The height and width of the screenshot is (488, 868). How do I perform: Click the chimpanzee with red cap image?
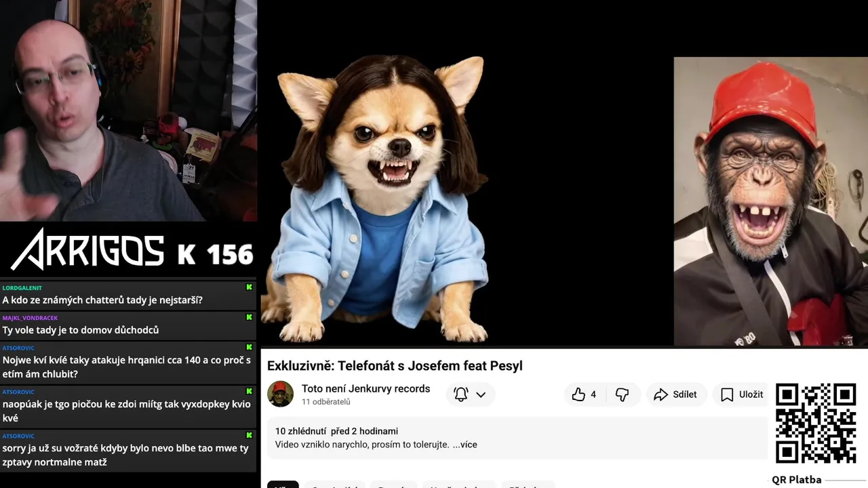770,201
